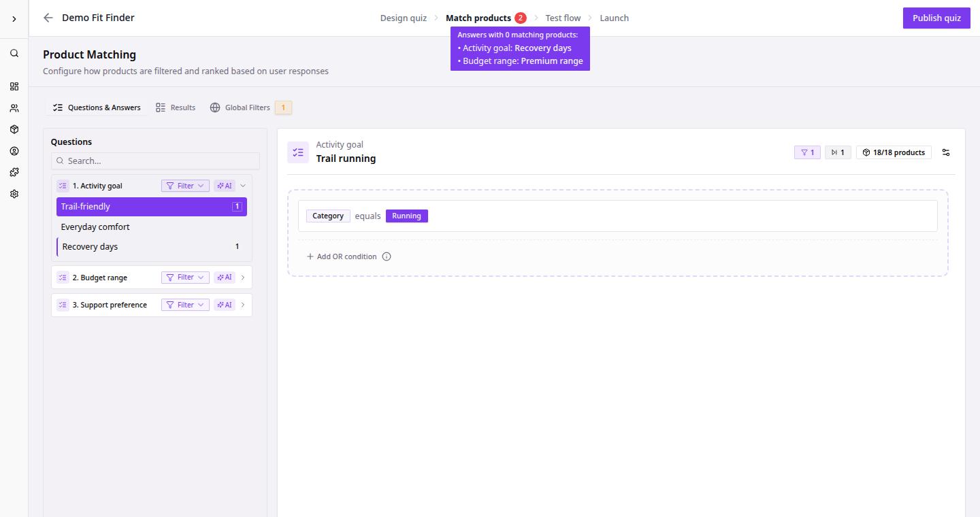
Task: Click the Budget range question type icon
Action: coord(63,277)
